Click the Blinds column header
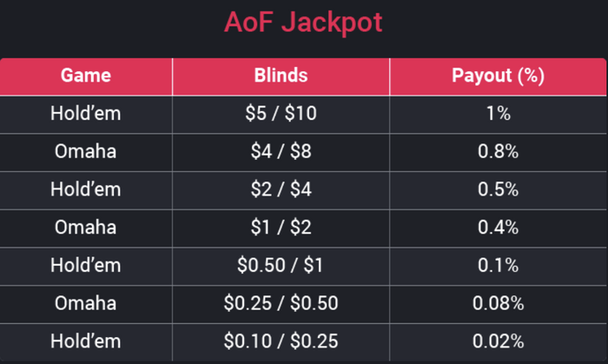The height and width of the screenshot is (364, 608). click(281, 76)
